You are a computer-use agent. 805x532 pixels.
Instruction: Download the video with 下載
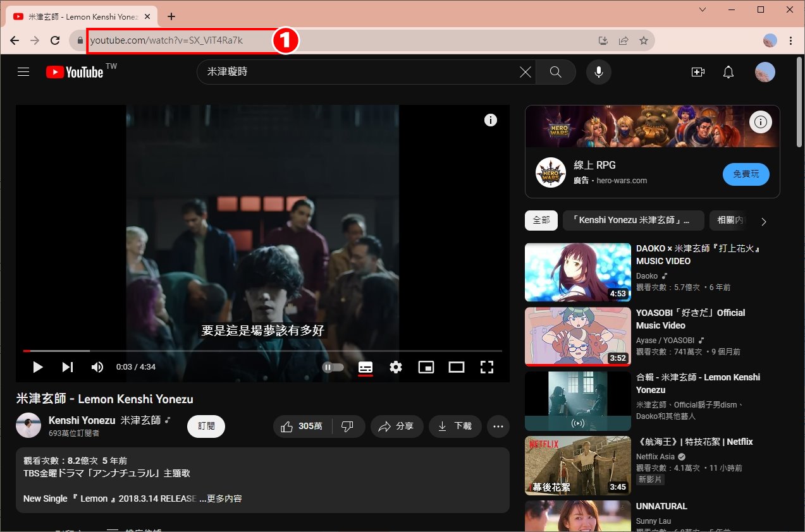[x=455, y=426]
